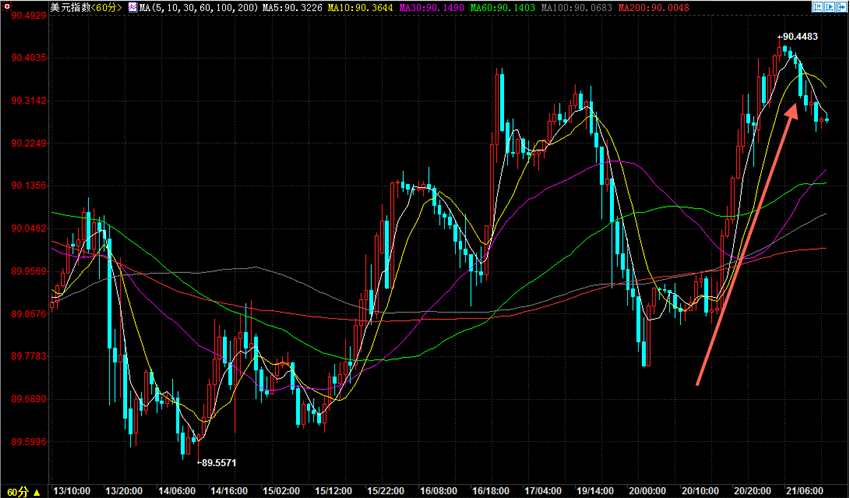This screenshot has height=498, width=850.
Task: Click the magenta MA30:90.1490 value
Action: [x=432, y=8]
